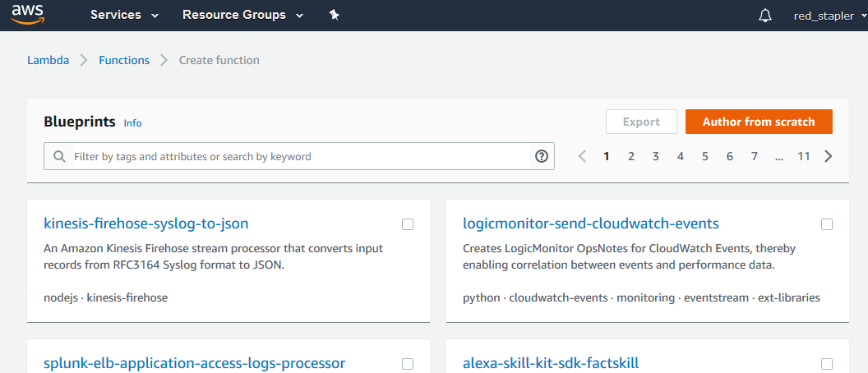
Task: Click the Blueprints heading
Action: click(80, 122)
